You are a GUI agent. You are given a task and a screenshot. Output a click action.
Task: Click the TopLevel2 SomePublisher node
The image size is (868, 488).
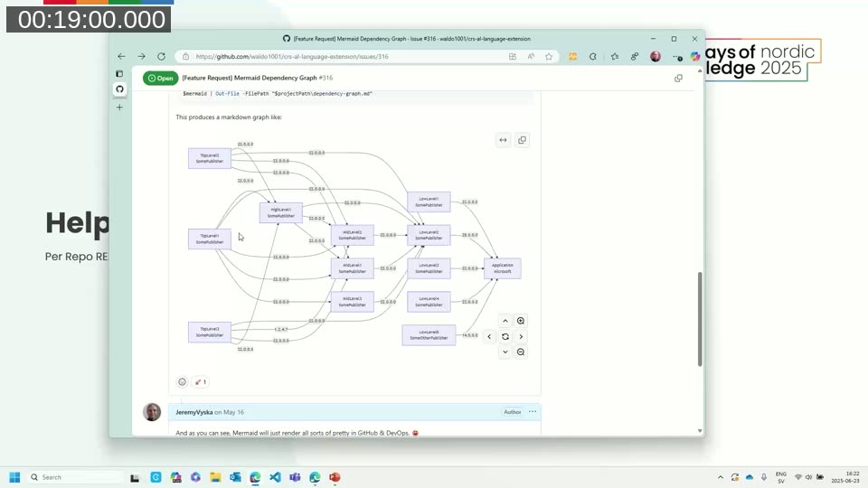210,158
